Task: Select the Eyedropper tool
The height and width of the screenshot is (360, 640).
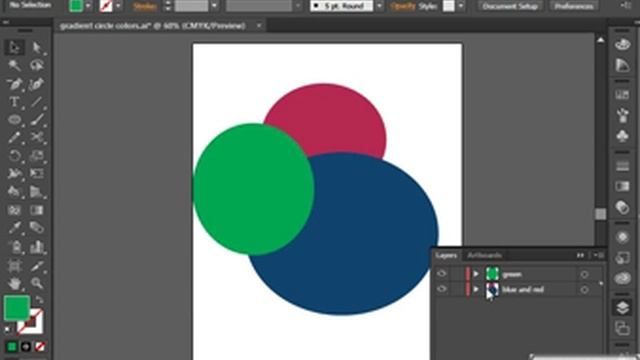Action: [x=14, y=228]
